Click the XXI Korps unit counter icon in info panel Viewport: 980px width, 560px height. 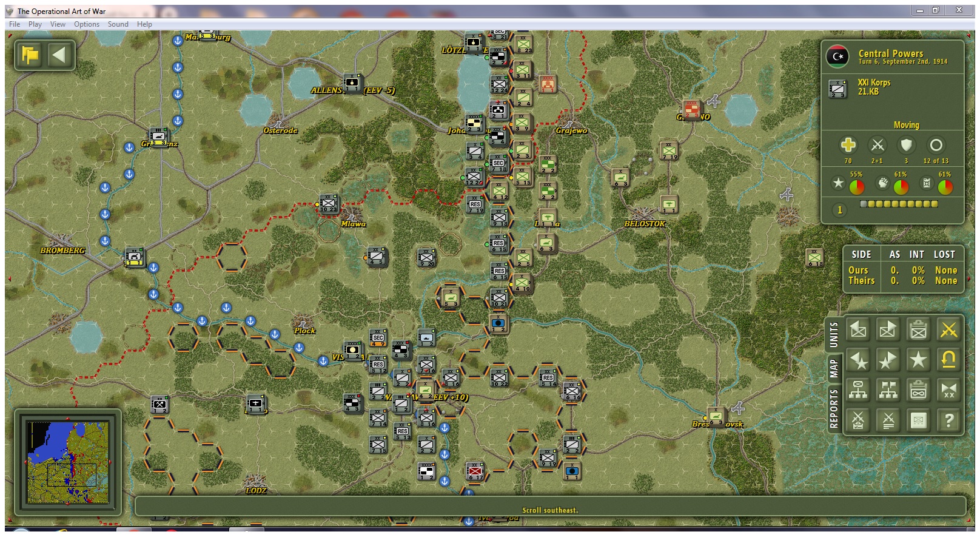coord(837,89)
